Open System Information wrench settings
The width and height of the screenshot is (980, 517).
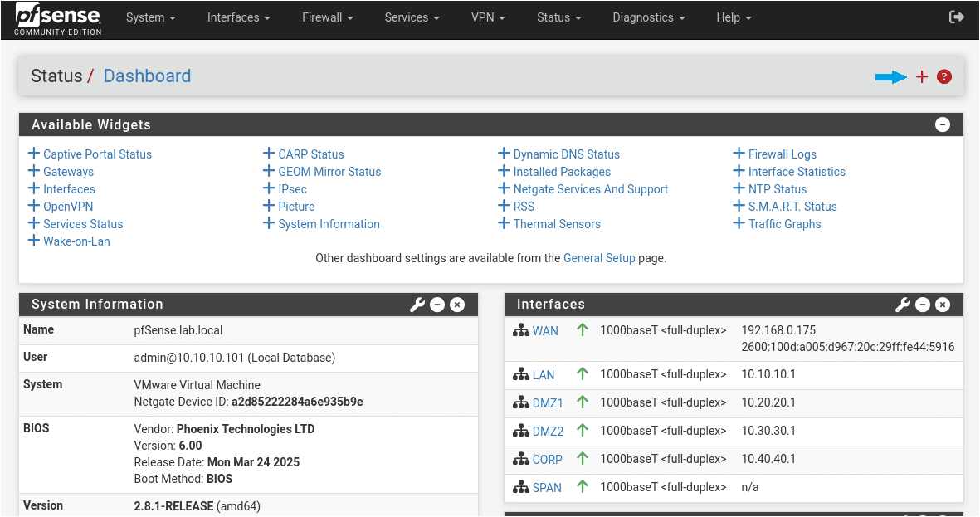417,305
